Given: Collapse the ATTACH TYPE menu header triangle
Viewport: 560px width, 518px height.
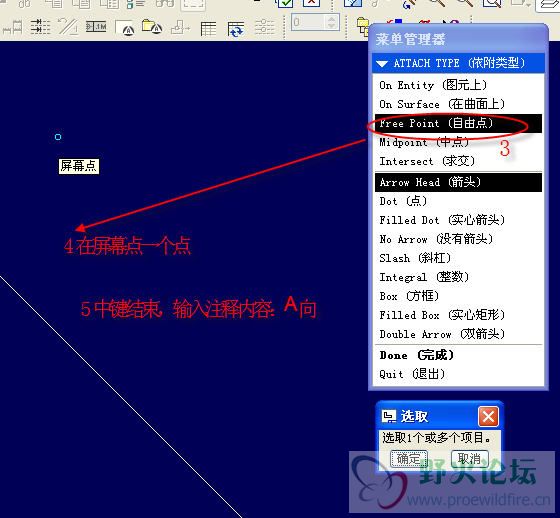Looking at the screenshot, I should (x=382, y=64).
